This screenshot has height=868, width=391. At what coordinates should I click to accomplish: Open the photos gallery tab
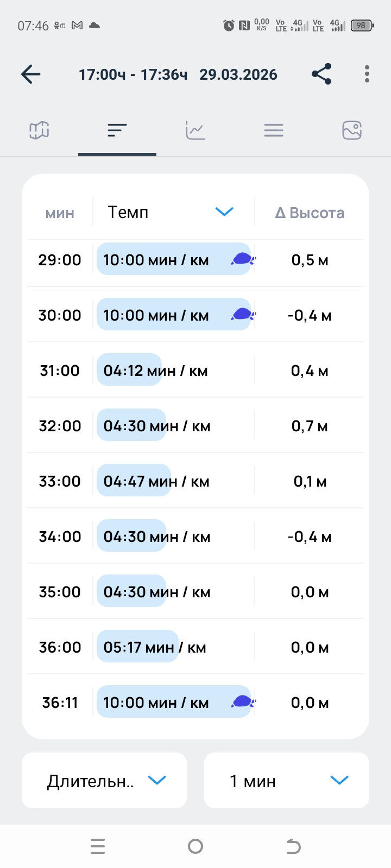[x=352, y=130]
